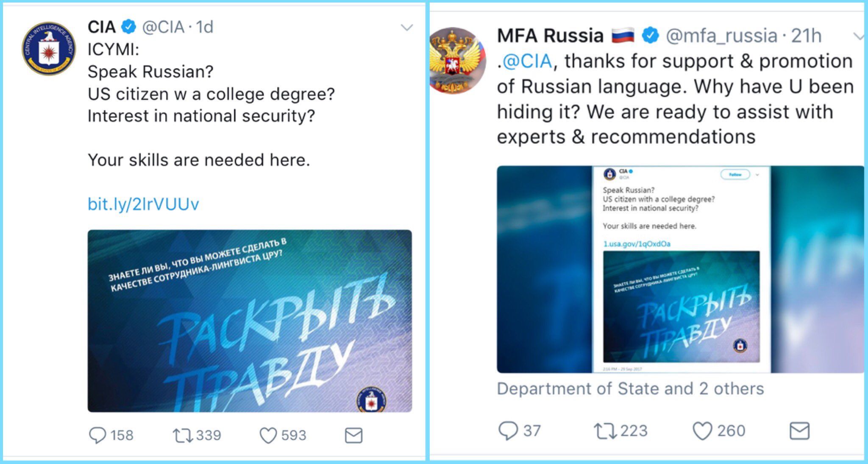Open the CIA account name

[x=102, y=27]
